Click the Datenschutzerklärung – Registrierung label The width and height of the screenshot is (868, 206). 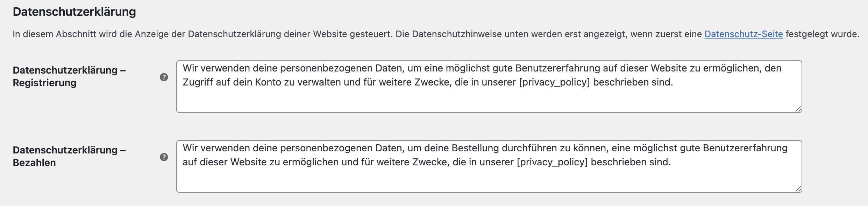point(69,76)
